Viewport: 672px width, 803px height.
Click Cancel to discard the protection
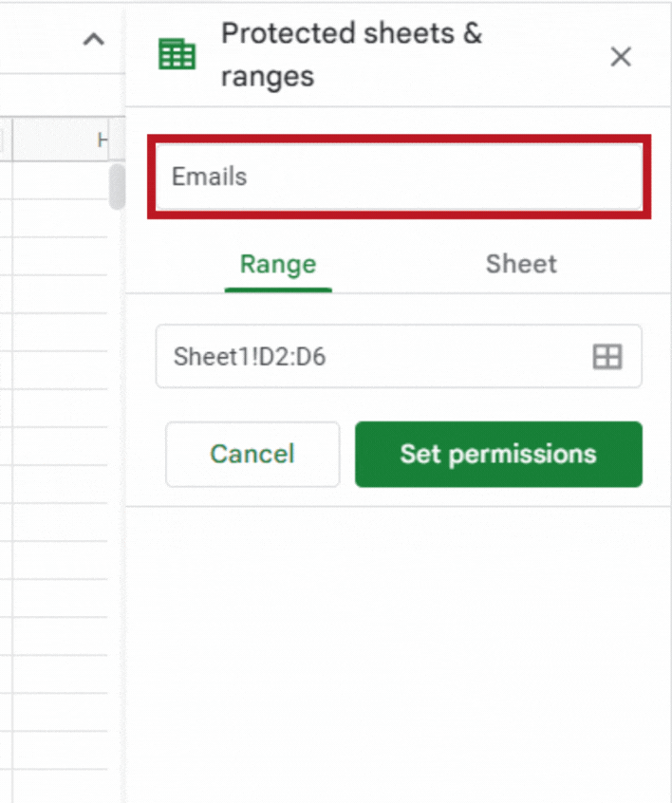tap(252, 454)
